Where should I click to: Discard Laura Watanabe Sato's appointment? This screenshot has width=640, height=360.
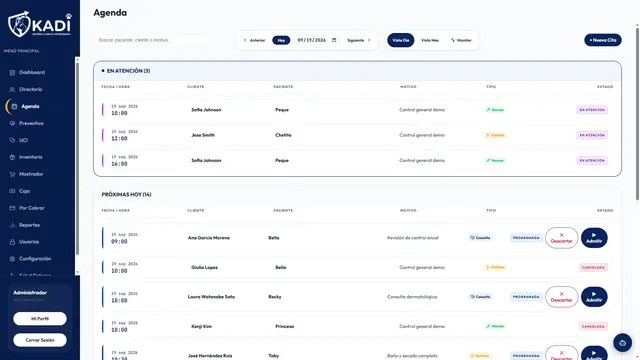(x=562, y=297)
